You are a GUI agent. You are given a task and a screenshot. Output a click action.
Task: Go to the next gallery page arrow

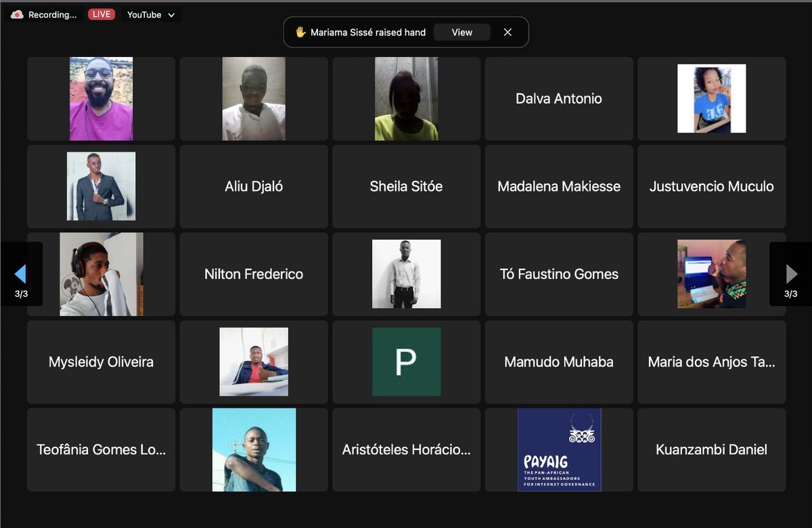point(790,273)
